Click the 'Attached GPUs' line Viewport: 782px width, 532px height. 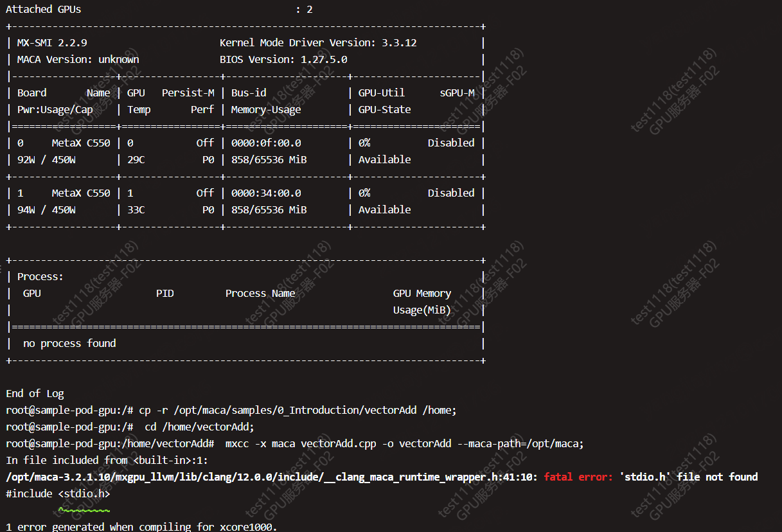tap(44, 10)
